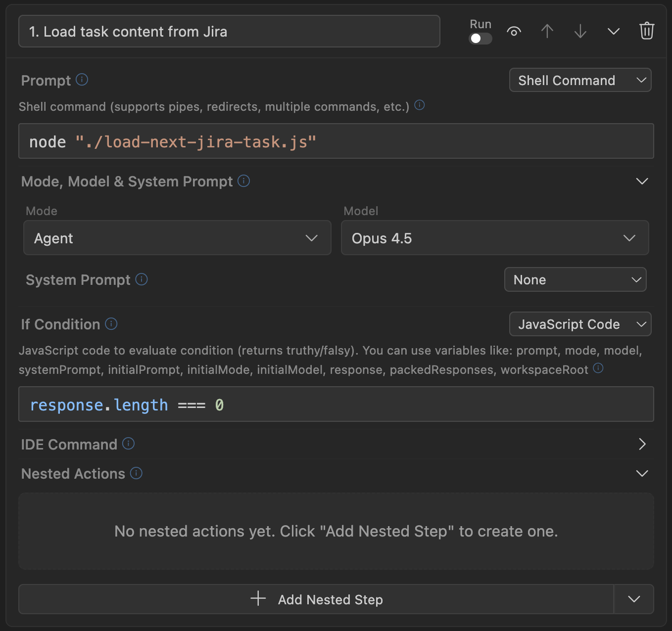The height and width of the screenshot is (631, 672).
Task: Delete step with the trash icon
Action: [x=647, y=31]
